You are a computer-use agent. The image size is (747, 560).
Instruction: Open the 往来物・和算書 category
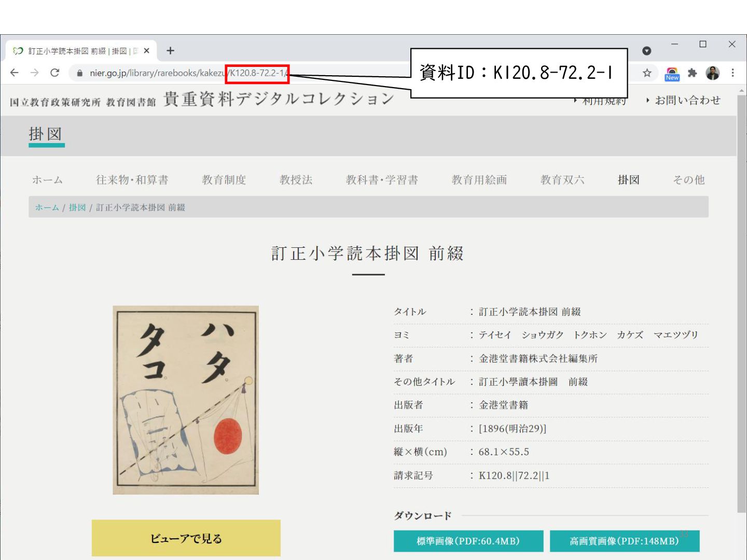pos(132,180)
